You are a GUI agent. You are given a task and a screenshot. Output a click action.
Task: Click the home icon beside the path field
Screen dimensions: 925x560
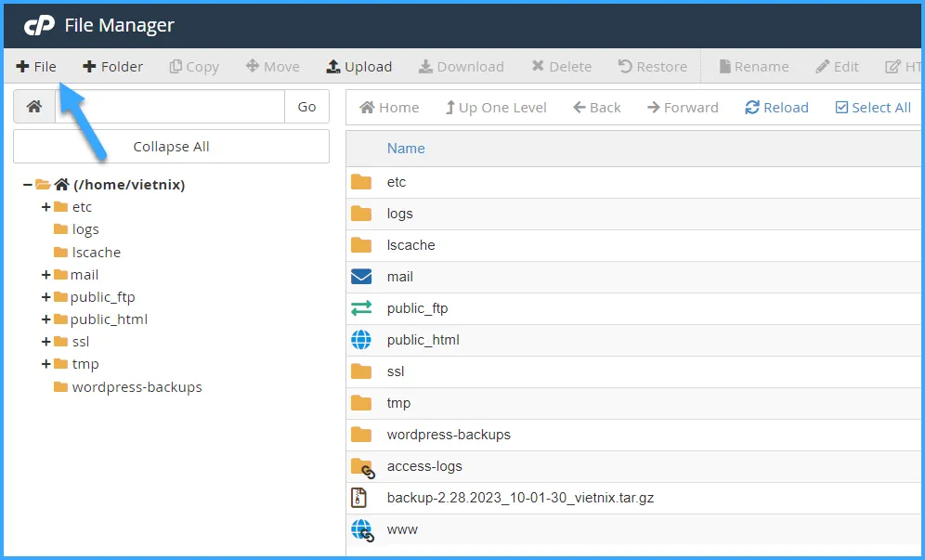[33, 107]
